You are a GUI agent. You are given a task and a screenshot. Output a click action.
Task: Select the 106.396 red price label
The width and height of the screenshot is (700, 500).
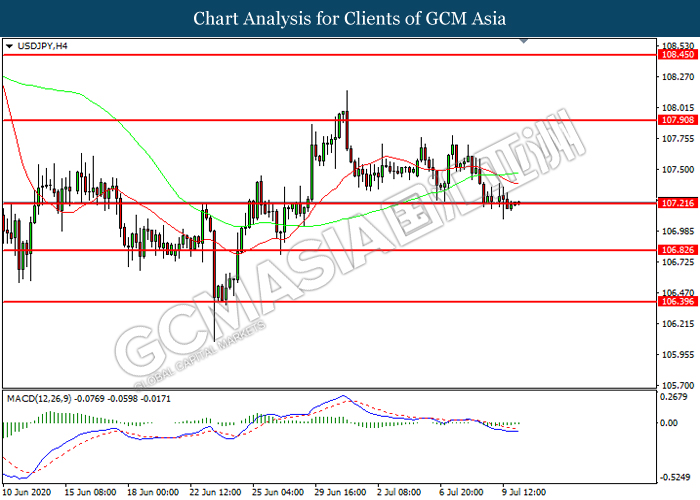(x=678, y=302)
